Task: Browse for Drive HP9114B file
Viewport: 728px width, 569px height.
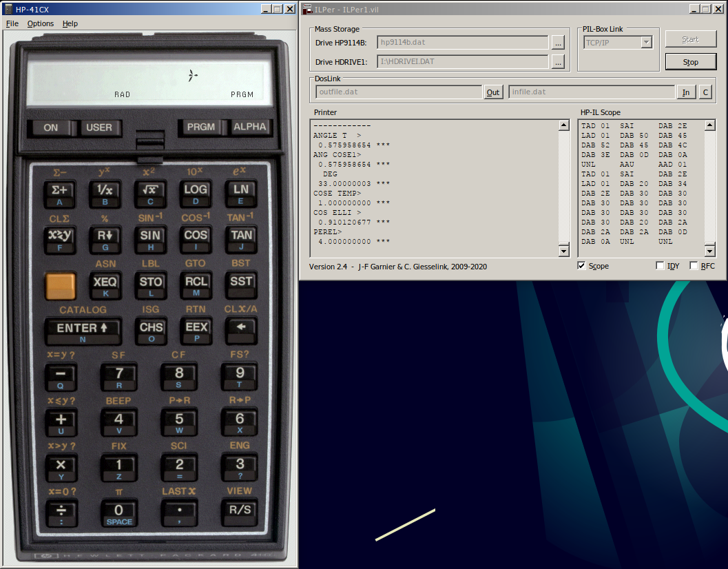Action: (x=558, y=43)
